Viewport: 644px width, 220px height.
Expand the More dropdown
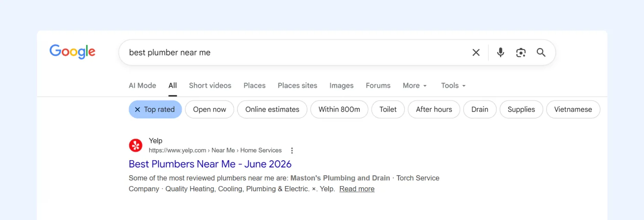[x=415, y=86]
